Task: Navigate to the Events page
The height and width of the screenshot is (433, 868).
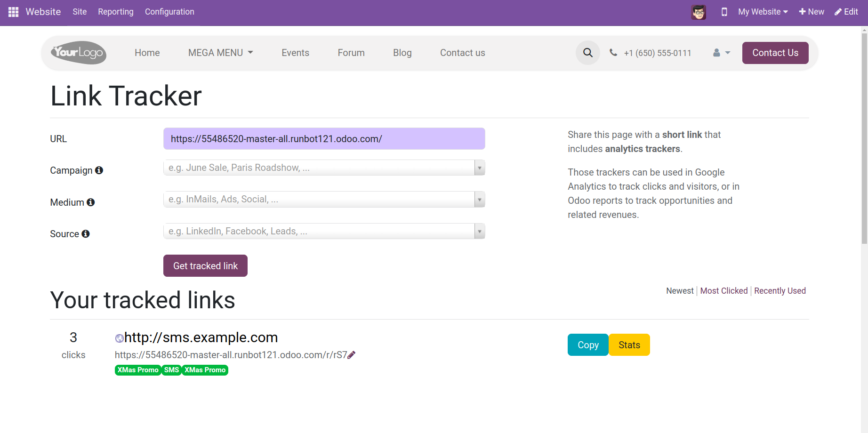Action: coord(296,53)
